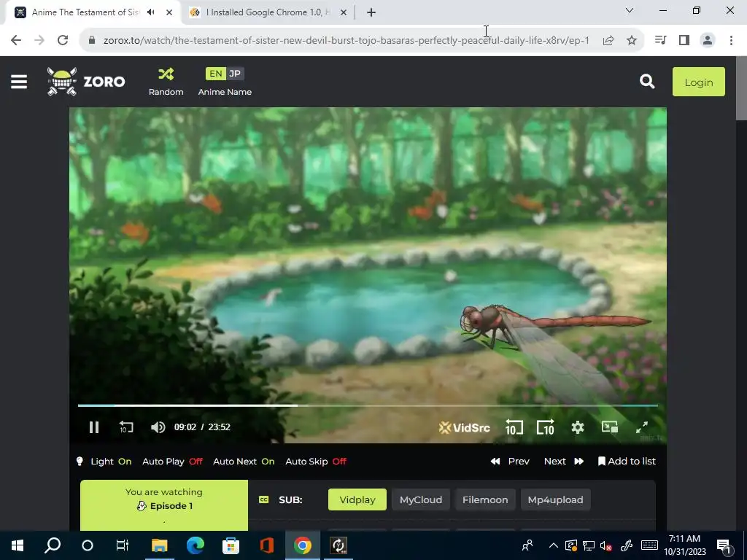
Task: Click the zorox.to address bar
Action: [346, 41]
